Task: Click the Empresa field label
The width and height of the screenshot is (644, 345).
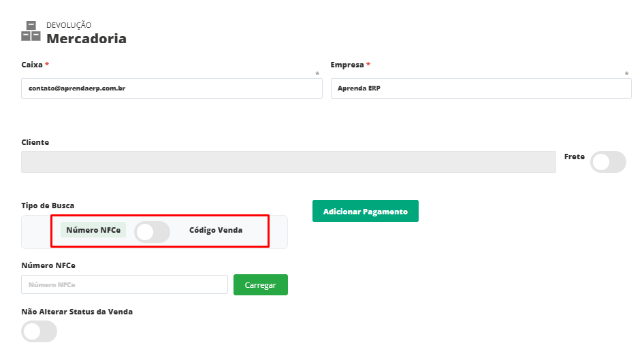Action: point(347,65)
